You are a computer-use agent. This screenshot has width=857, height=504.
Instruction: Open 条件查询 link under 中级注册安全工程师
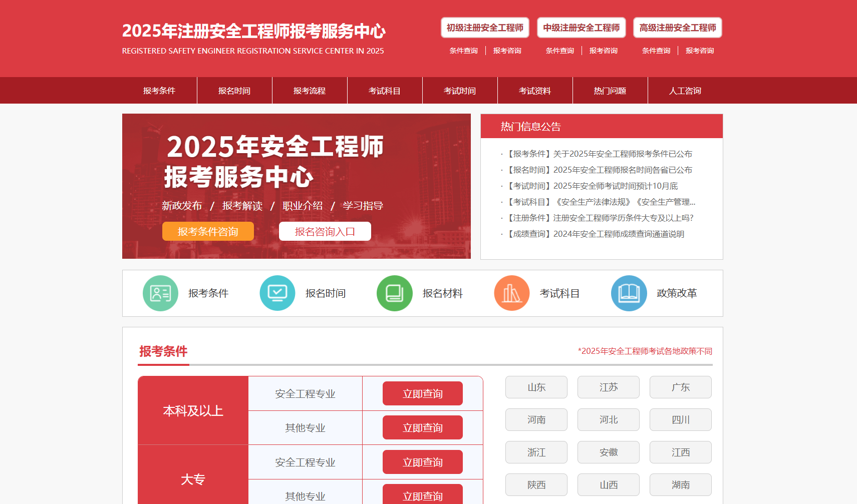559,51
